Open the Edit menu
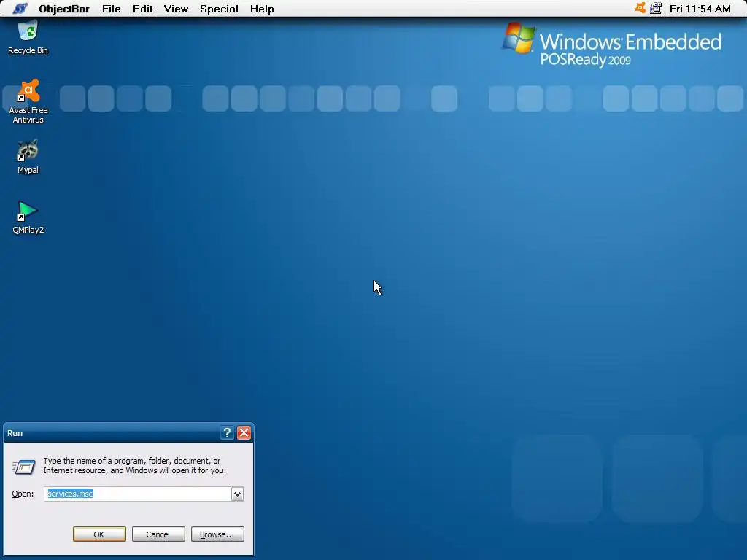 click(x=142, y=9)
